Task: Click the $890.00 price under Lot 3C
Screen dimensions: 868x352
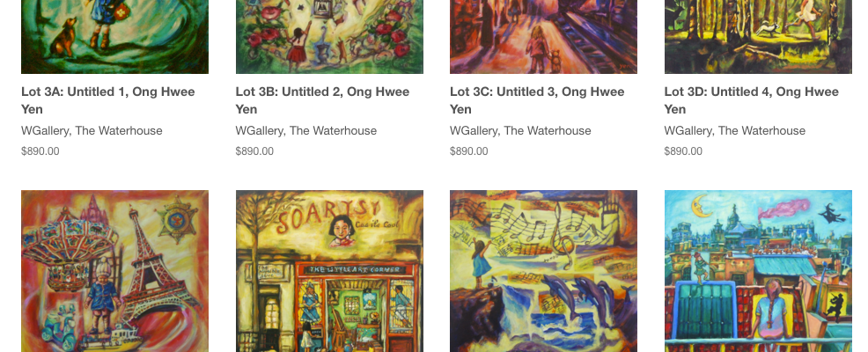Action: point(469,151)
